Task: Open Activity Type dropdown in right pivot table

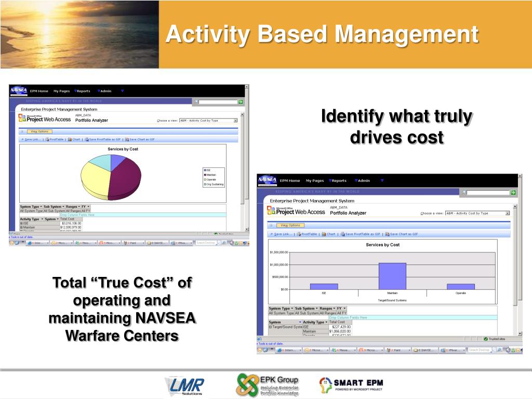Action: (x=326, y=322)
